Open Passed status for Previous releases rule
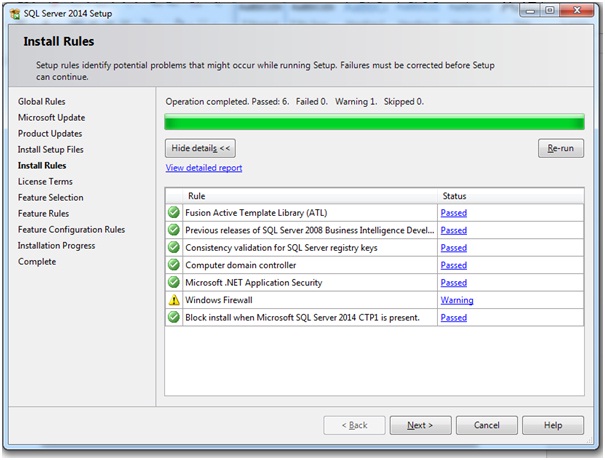 (x=454, y=230)
